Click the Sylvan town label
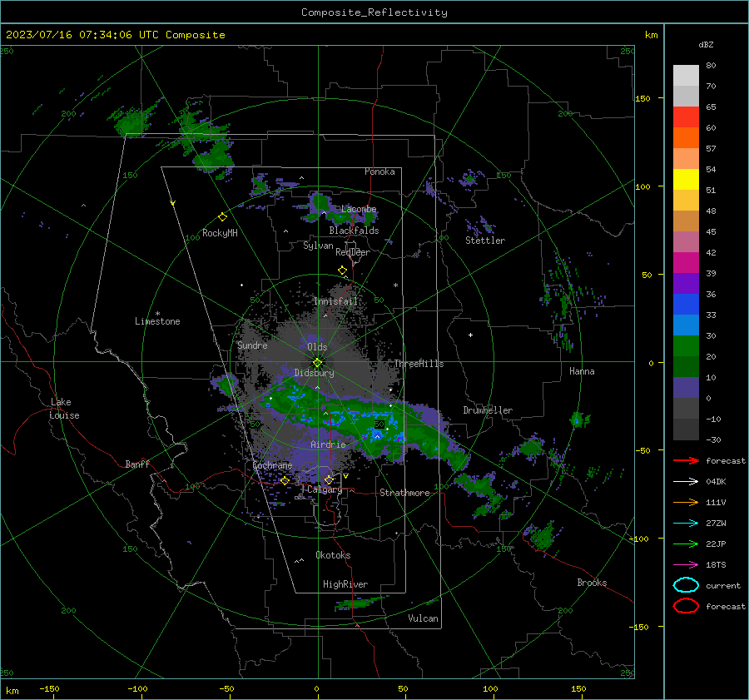The width and height of the screenshot is (749, 700). click(318, 246)
